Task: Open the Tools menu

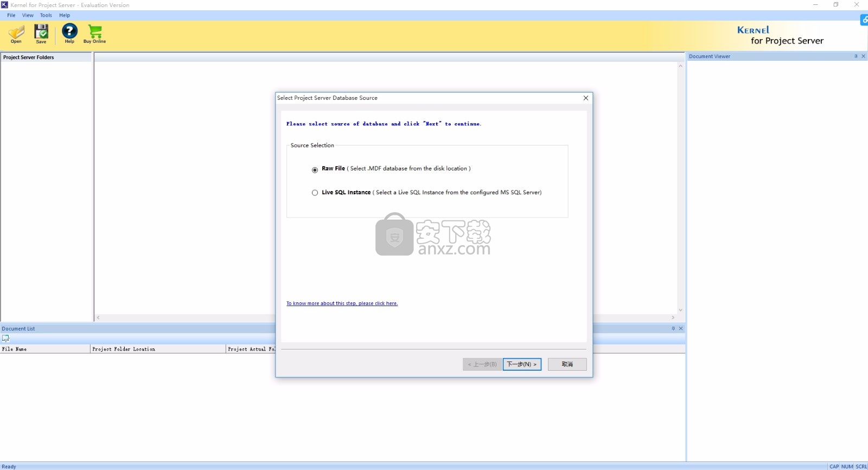Action: 46,15
